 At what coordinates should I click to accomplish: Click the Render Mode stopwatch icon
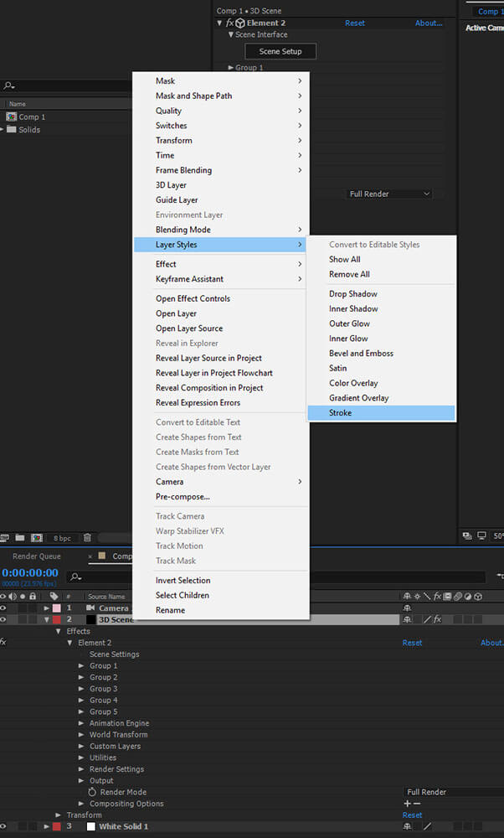pos(92,792)
